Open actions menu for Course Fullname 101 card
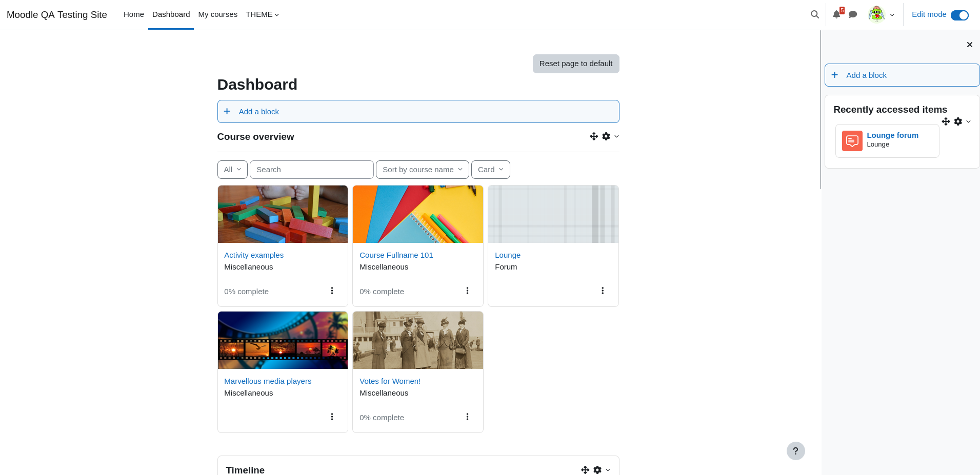Image resolution: width=980 pixels, height=475 pixels. tap(467, 291)
